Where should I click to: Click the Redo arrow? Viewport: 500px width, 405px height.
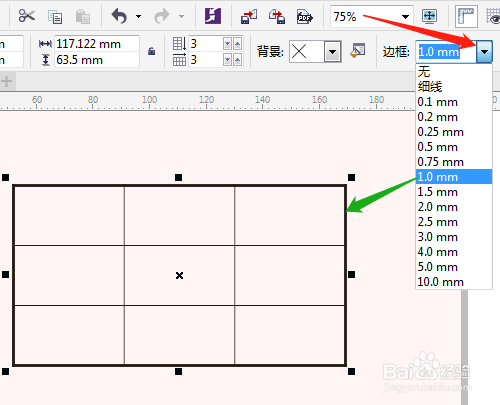[162, 16]
